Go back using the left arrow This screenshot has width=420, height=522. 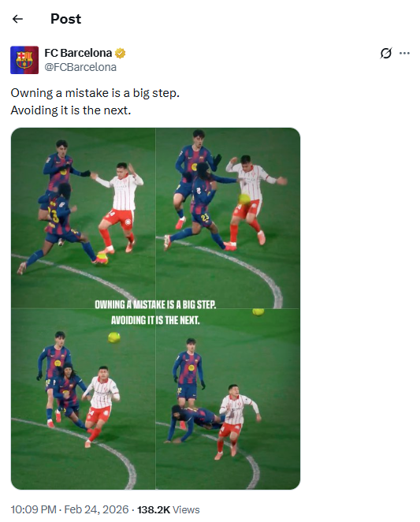coord(17,19)
